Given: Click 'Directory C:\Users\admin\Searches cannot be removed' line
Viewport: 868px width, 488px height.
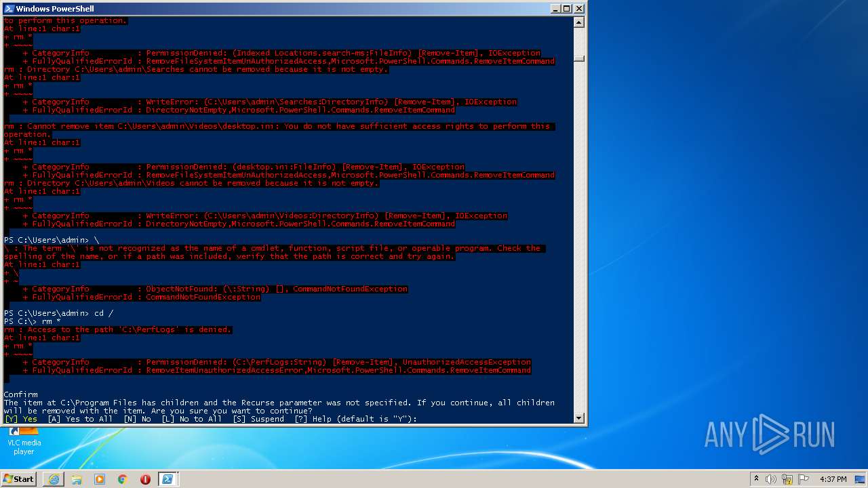Looking at the screenshot, I should 196,69.
